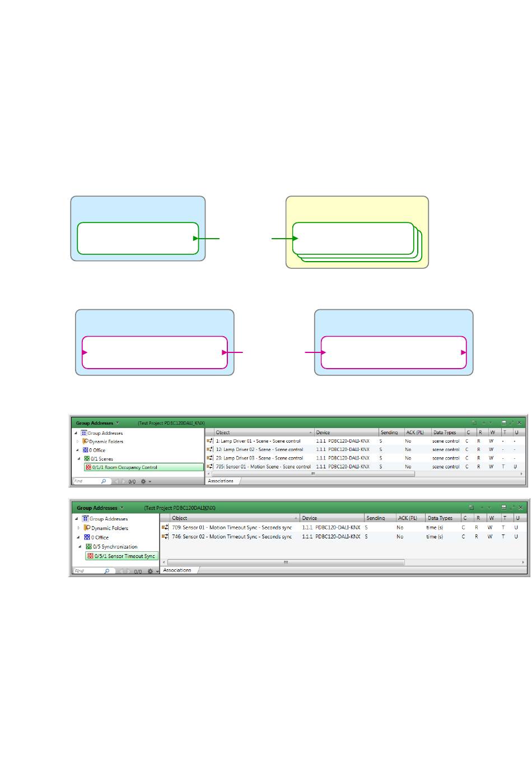Open the Associations tab below the Lamp Driver list
The height and width of the screenshot is (767, 532).
(x=221, y=481)
